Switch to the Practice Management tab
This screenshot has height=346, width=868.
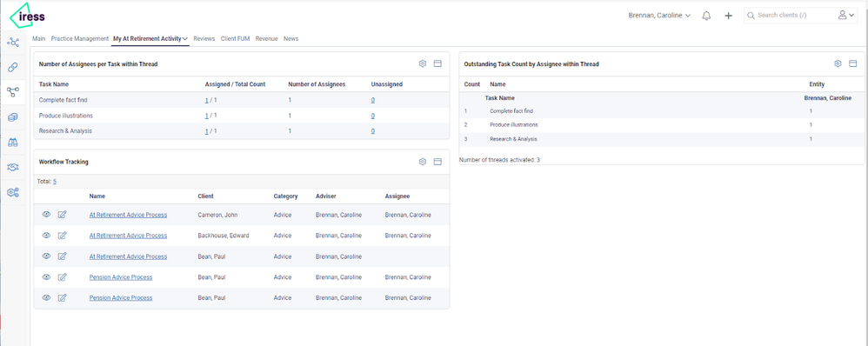[x=80, y=39]
